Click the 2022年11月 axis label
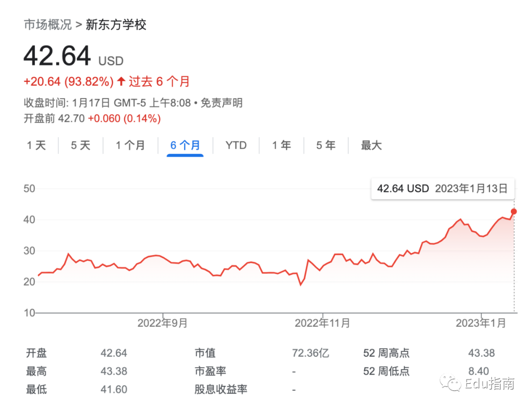The height and width of the screenshot is (407, 532). point(322,323)
